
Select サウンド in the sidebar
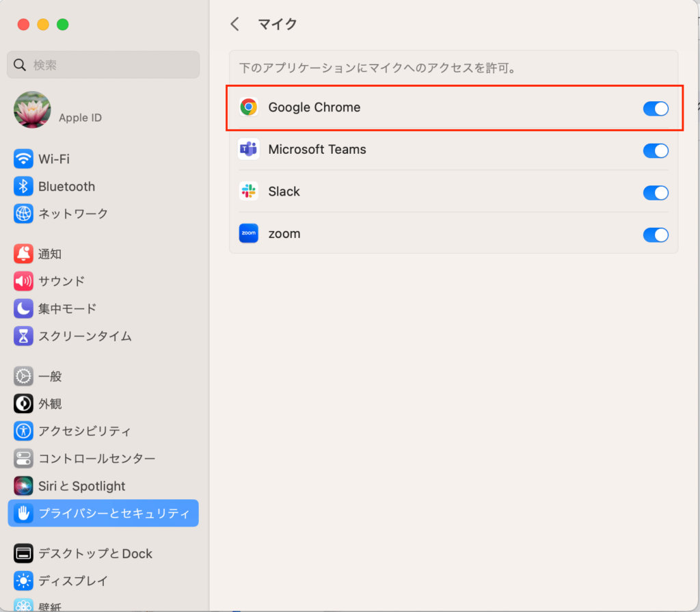point(103,281)
